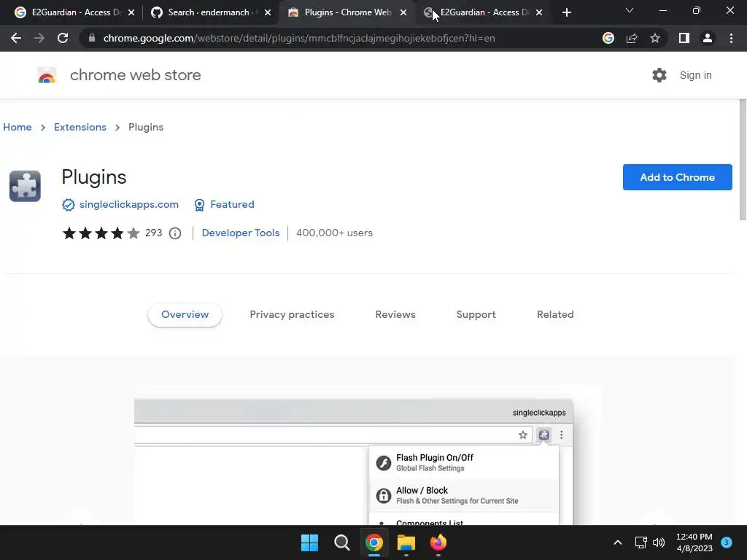Image resolution: width=747 pixels, height=560 pixels.
Task: Select the Overview tab
Action: click(185, 315)
